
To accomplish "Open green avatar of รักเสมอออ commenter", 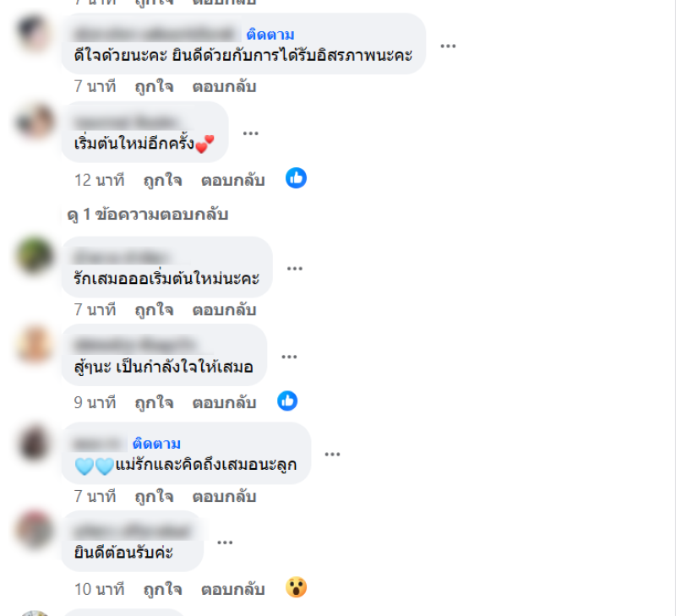I will 35,256.
